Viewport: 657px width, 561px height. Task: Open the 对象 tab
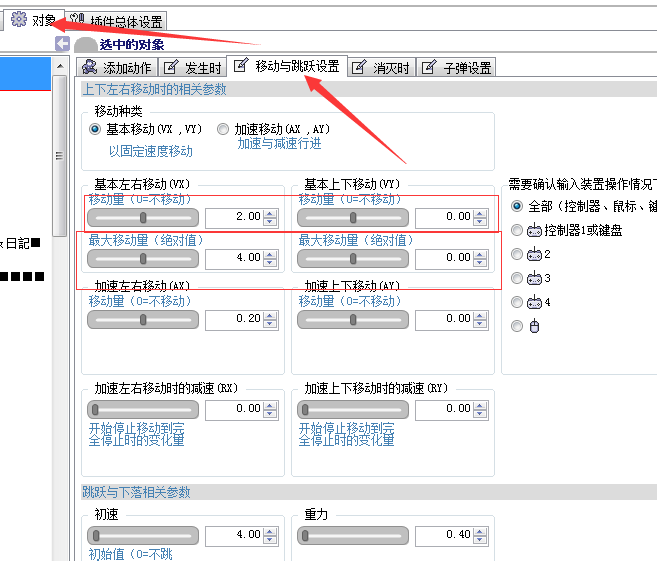coord(34,20)
